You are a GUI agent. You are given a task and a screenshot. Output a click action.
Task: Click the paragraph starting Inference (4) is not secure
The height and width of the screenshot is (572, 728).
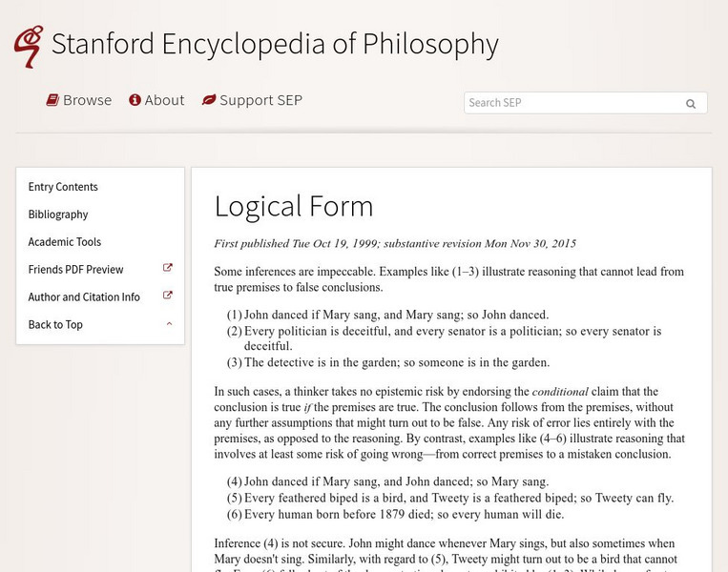(446, 557)
